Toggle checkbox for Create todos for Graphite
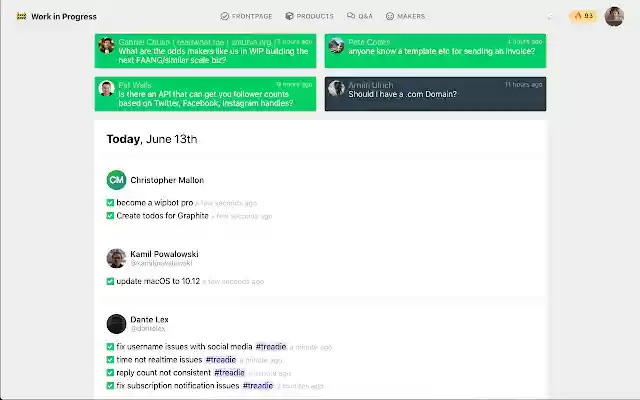This screenshot has width=640, height=400. coord(110,216)
